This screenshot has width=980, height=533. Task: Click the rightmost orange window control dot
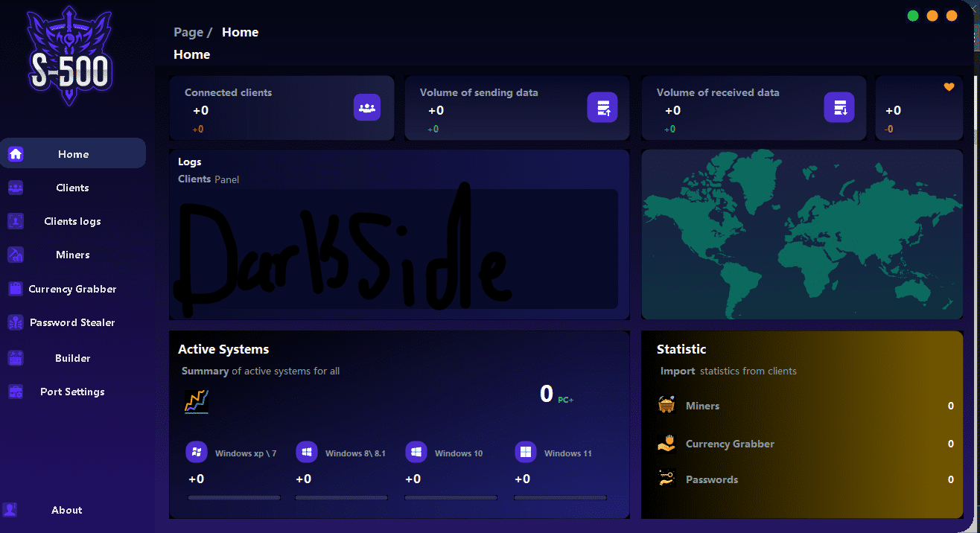tap(952, 16)
